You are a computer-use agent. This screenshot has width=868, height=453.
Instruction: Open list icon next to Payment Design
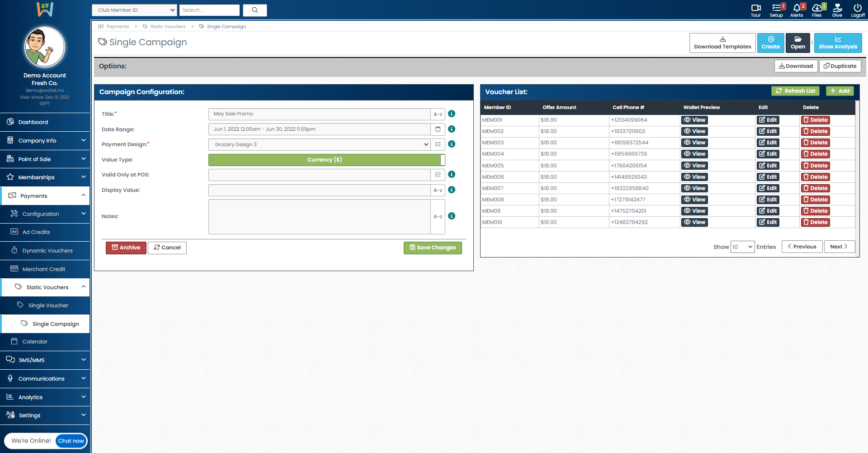[438, 144]
